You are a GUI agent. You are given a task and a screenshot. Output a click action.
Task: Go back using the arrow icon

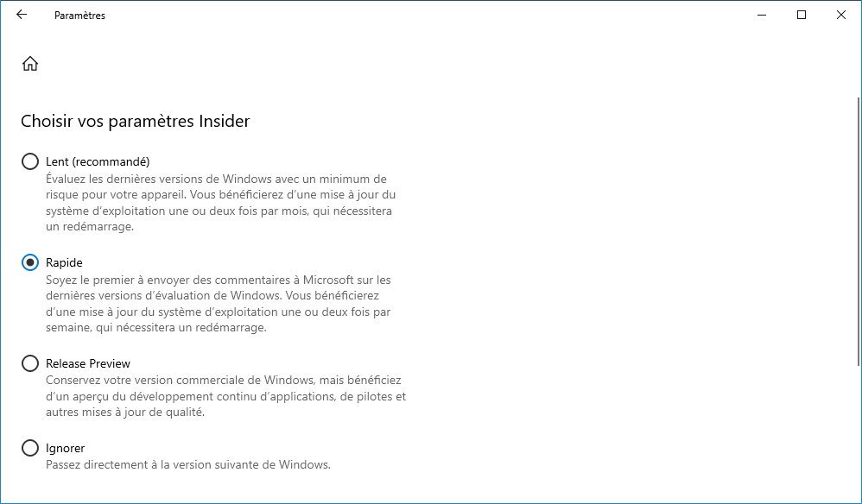coord(22,15)
